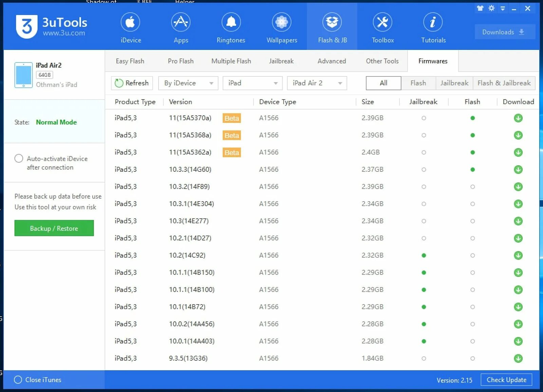The image size is (543, 392).
Task: Open the Downloads button
Action: 505,32
